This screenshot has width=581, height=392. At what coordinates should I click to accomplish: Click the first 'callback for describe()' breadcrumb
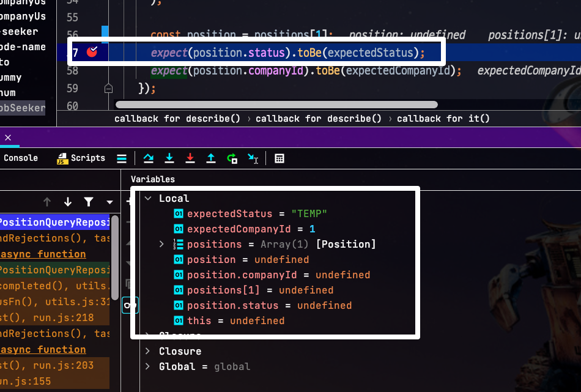177,119
